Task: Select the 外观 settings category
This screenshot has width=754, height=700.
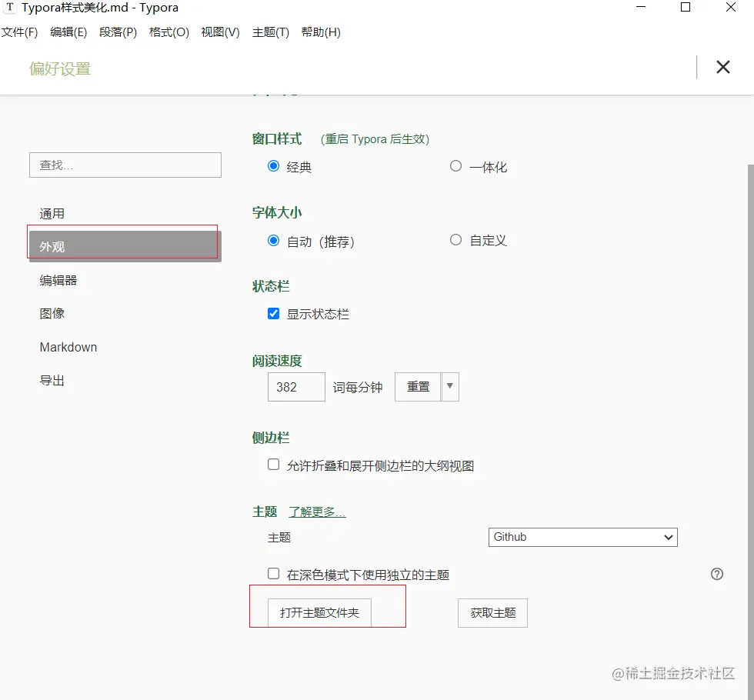Action: [125, 246]
